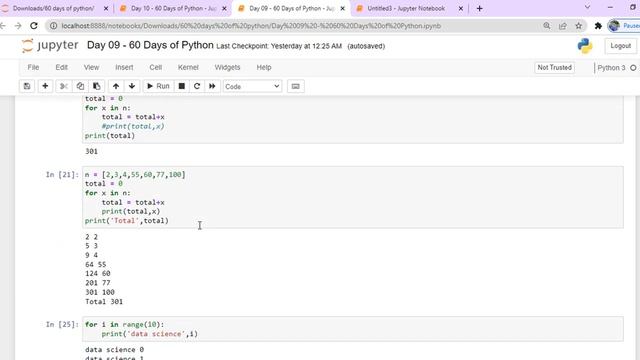
Task: Open the Edit menu
Action: 62,67
